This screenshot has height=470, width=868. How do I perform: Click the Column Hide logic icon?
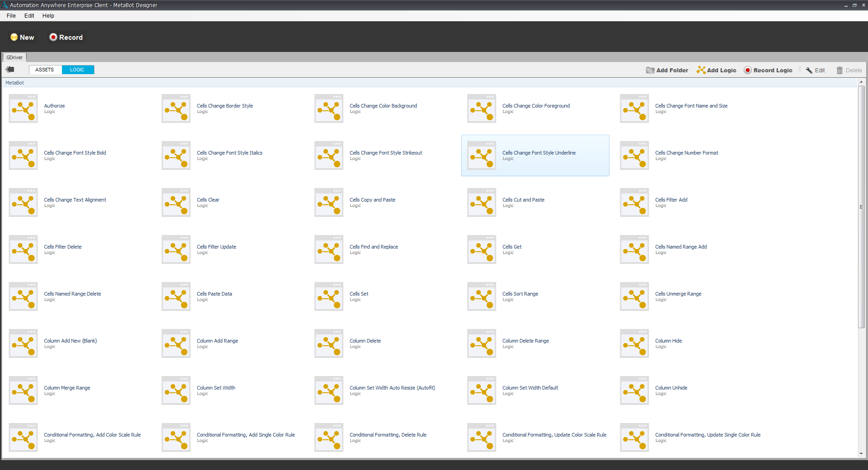[x=634, y=343]
